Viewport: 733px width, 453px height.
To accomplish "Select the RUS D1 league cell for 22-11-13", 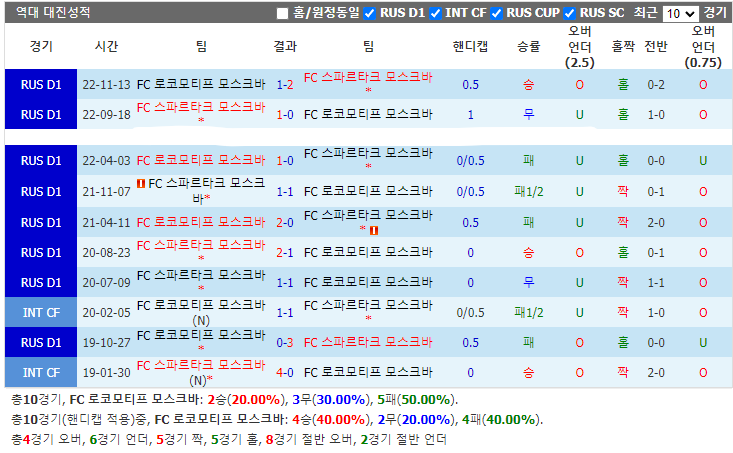I will pyautogui.click(x=41, y=85).
